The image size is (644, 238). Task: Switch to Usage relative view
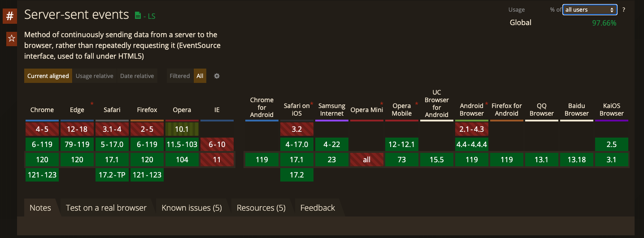(94, 76)
